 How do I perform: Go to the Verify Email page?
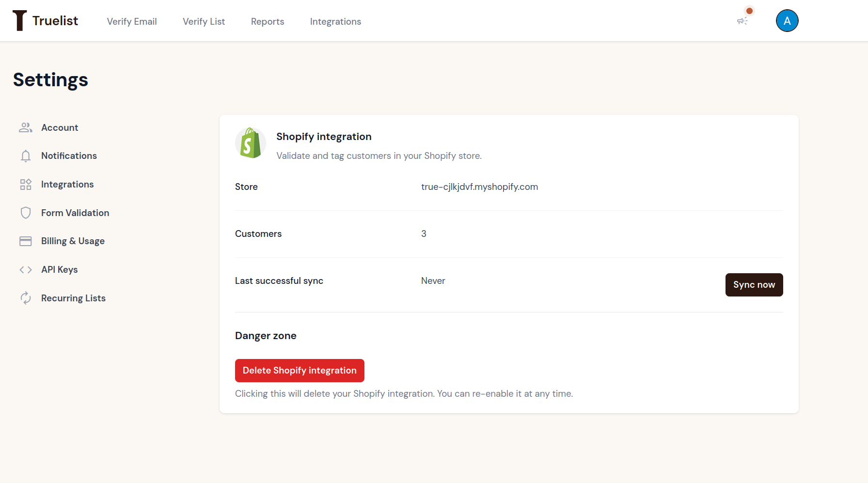coord(132,21)
